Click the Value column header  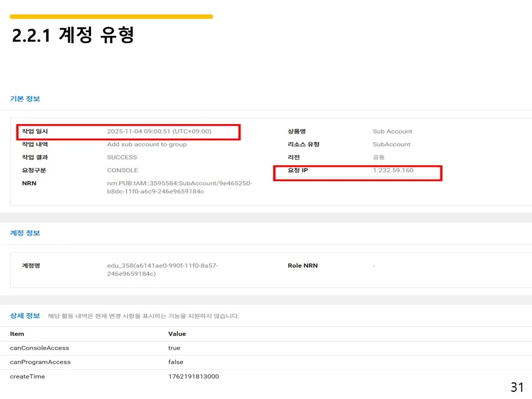pos(175,334)
